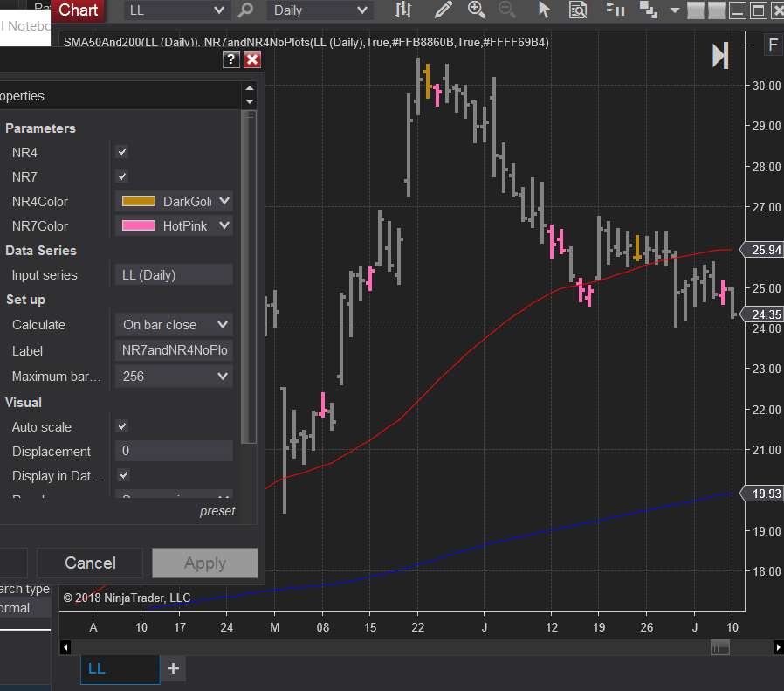Viewport: 784px width, 691px height.
Task: Click the properties panel vertical scrollbar
Action: coord(249,277)
